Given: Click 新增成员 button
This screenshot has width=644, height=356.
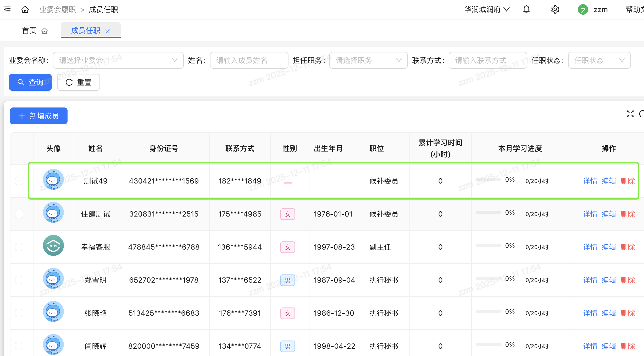Looking at the screenshot, I should [39, 116].
